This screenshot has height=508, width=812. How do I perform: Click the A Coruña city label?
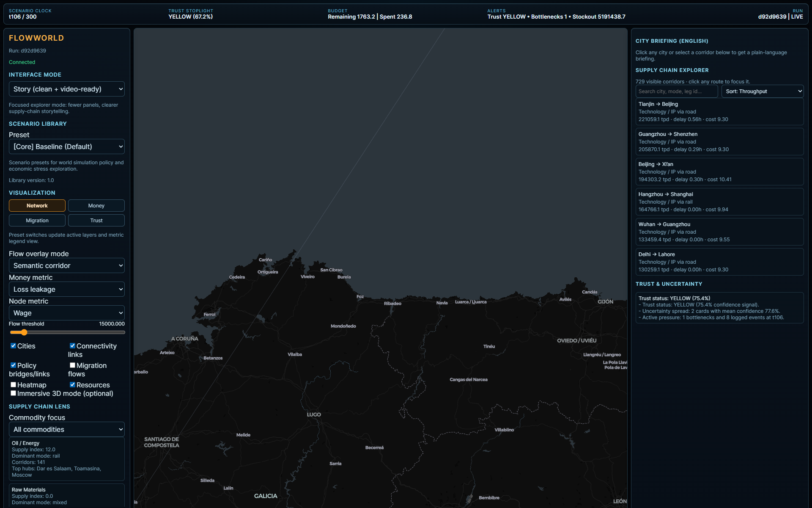[185, 339]
